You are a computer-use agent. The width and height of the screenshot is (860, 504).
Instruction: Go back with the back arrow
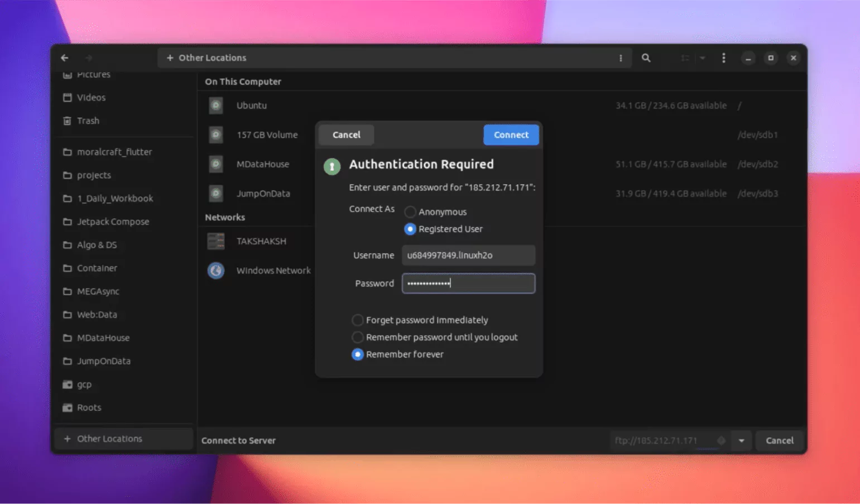[x=65, y=57]
